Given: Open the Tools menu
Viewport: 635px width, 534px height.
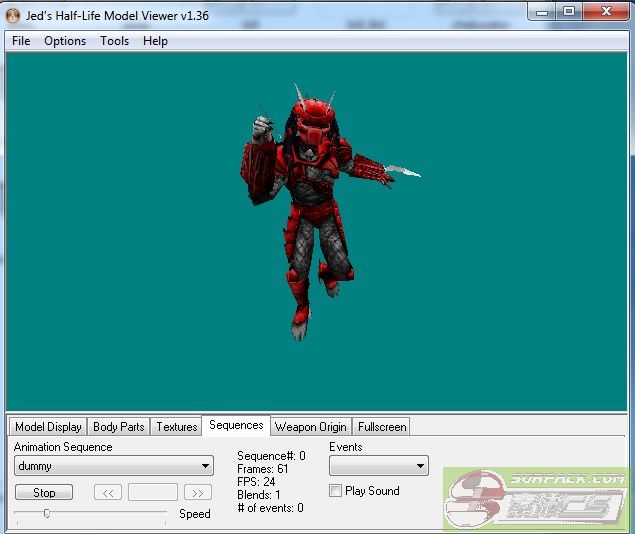Looking at the screenshot, I should pyautogui.click(x=114, y=41).
